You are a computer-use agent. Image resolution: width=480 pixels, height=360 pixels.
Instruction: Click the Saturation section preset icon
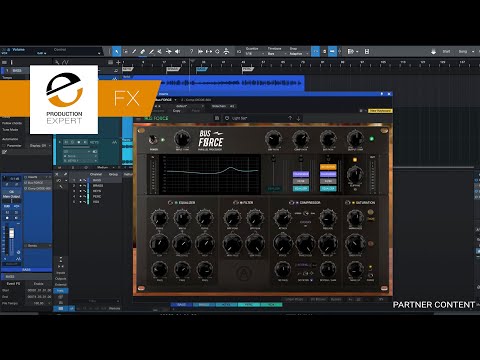pyautogui.click(x=347, y=203)
